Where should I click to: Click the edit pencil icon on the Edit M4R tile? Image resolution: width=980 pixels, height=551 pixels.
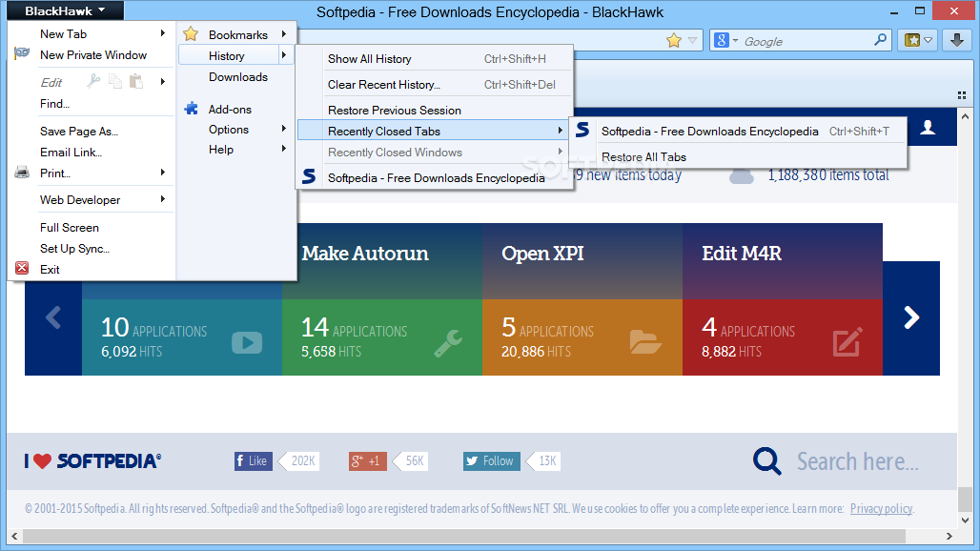point(847,341)
